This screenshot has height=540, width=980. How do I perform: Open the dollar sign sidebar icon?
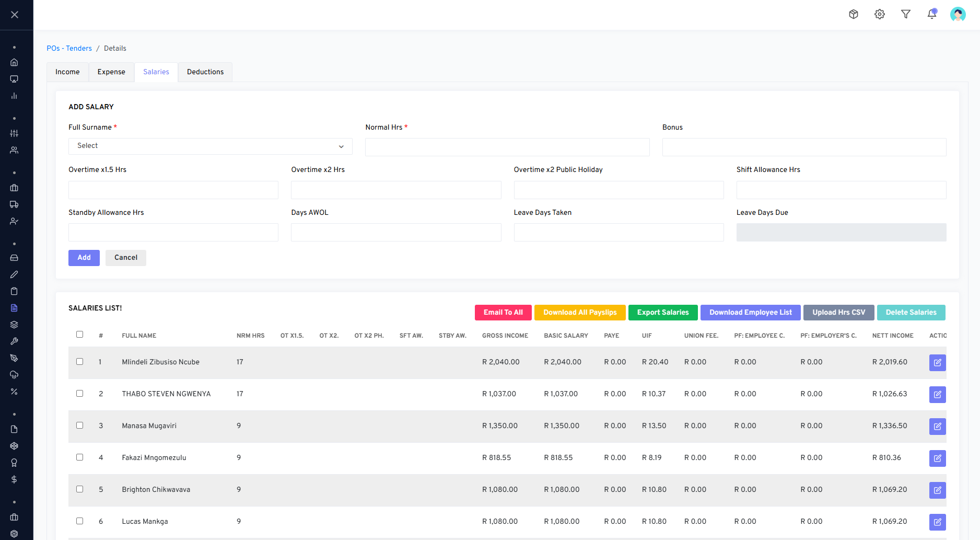click(x=14, y=479)
